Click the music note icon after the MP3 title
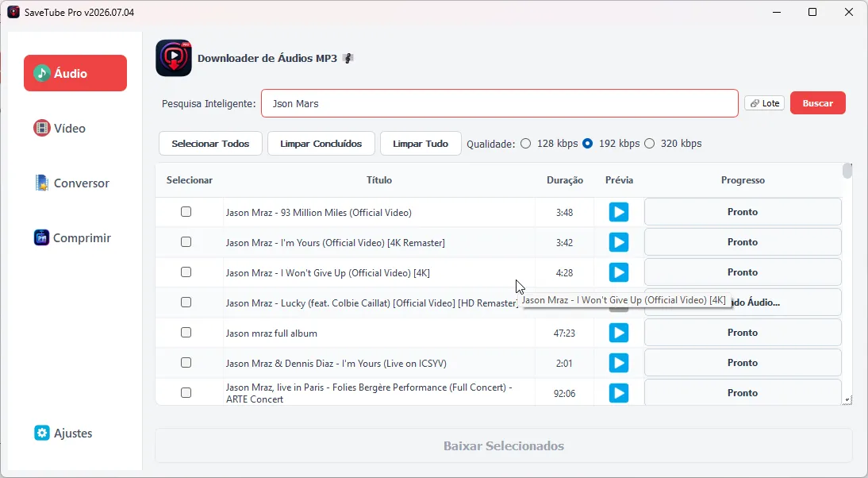This screenshot has height=478, width=868. (x=348, y=58)
